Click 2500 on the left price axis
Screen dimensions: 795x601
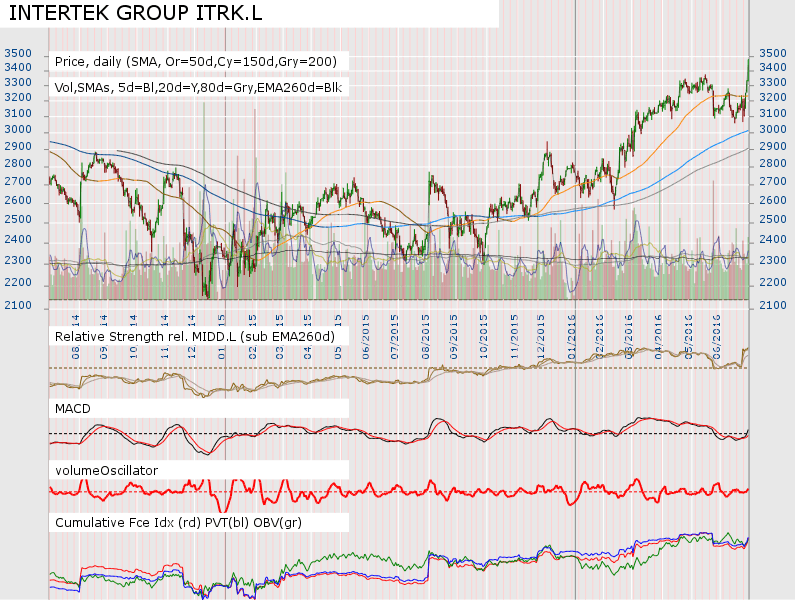18,220
